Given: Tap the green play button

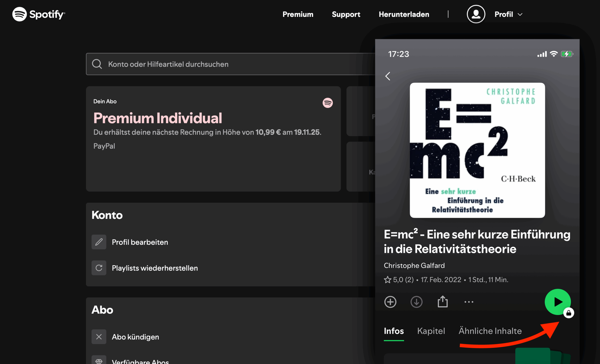Looking at the screenshot, I should pyautogui.click(x=557, y=302).
